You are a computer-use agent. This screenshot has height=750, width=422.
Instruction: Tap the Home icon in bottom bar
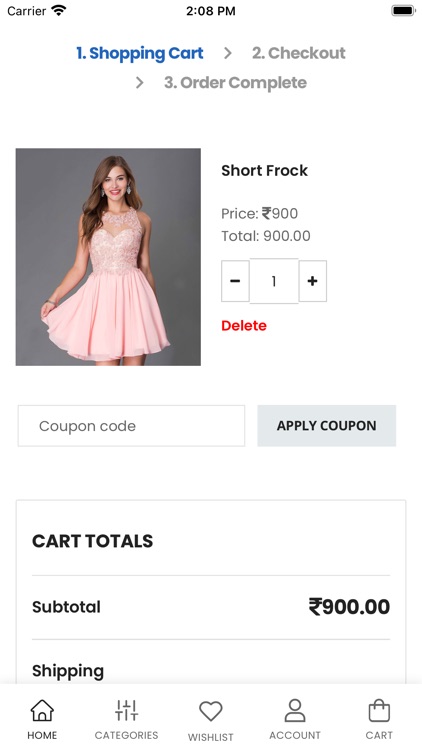point(42,710)
